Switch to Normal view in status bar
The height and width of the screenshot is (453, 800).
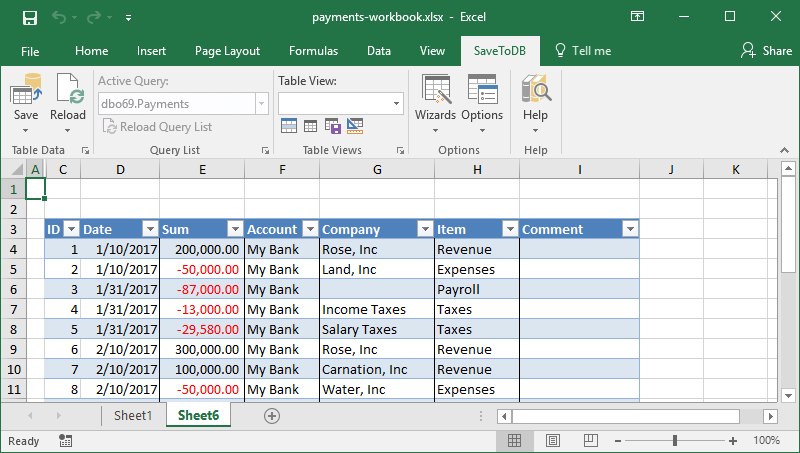click(514, 441)
